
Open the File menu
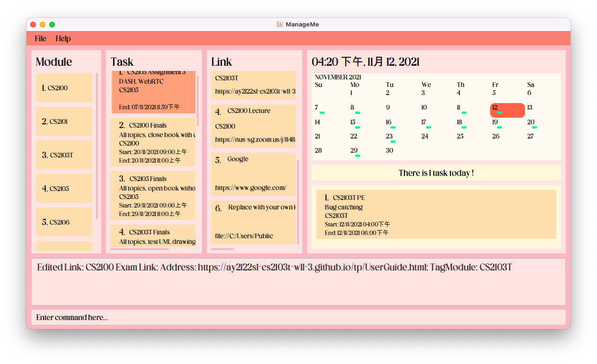click(x=40, y=39)
